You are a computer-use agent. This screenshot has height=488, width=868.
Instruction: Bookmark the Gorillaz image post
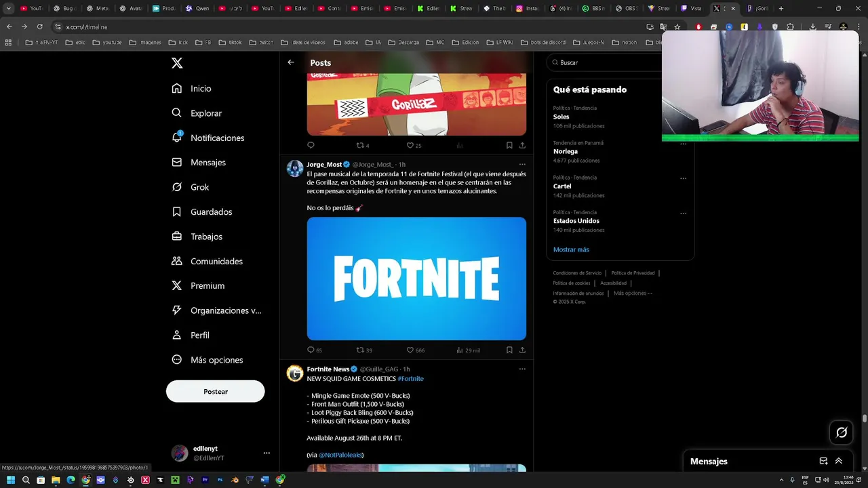pos(509,145)
